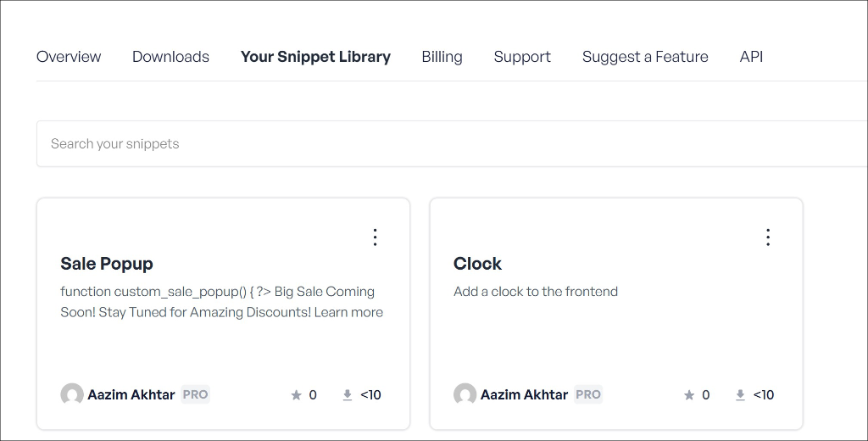Click the star icon on Sale Popup card

[296, 395]
